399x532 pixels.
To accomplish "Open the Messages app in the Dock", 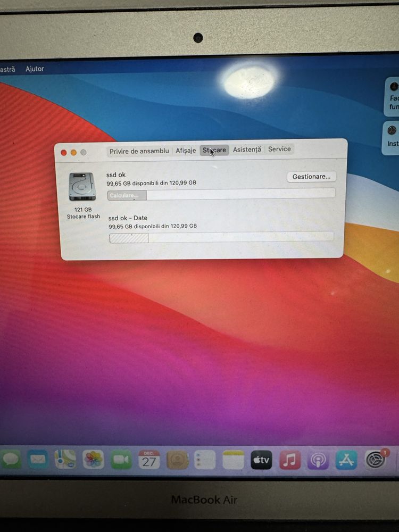I will tap(11, 460).
